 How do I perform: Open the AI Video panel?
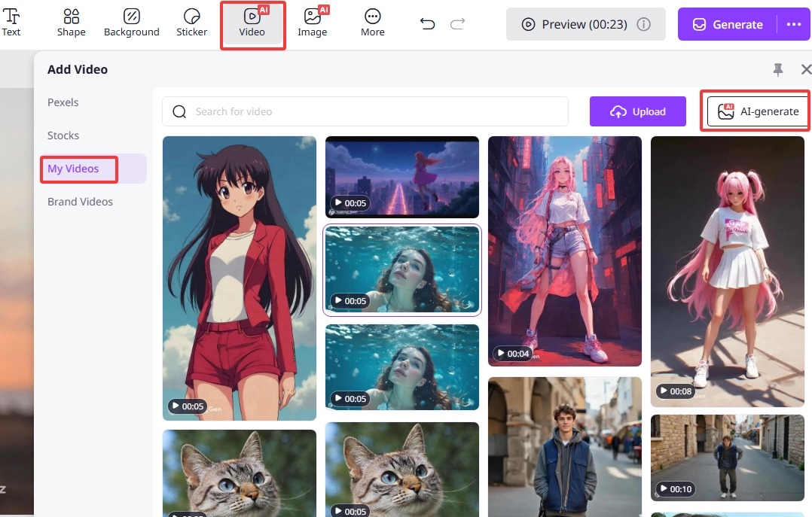pyautogui.click(x=252, y=23)
